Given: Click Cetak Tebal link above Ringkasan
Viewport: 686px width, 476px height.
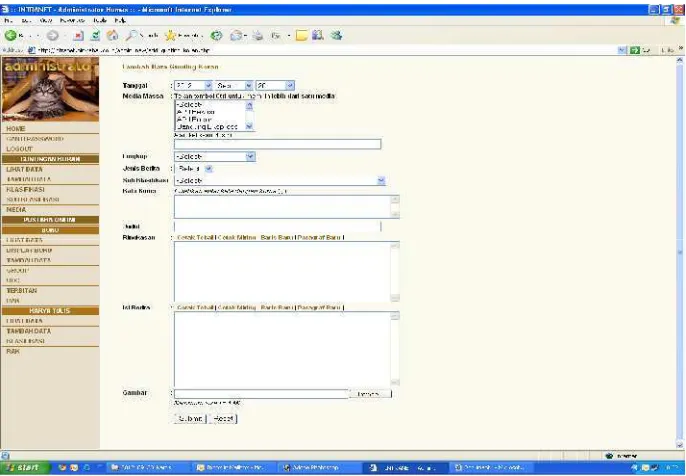Looking at the screenshot, I should [196, 237].
